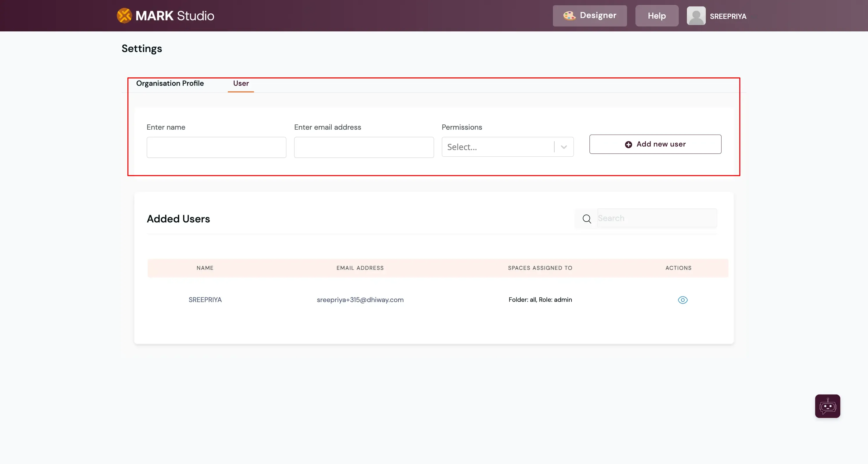Click the sreepriya+315@dhiway.com email cell
The image size is (868, 464).
click(x=360, y=300)
